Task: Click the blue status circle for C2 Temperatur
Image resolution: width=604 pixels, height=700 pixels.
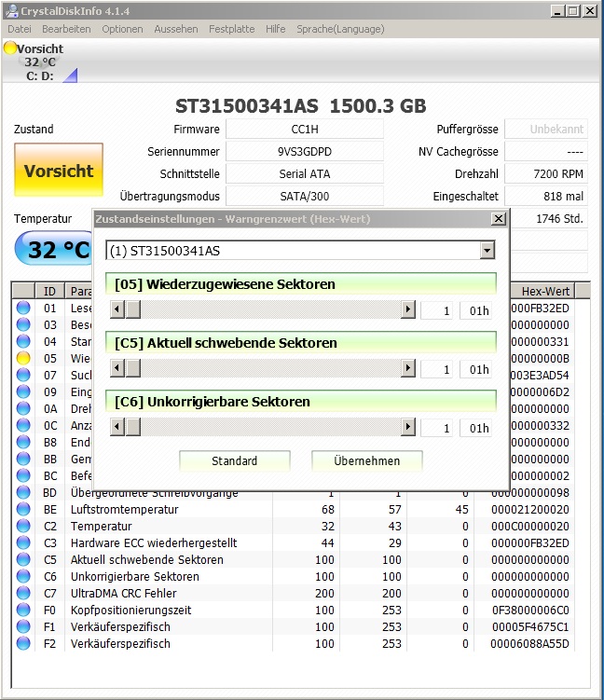Action: pos(23,526)
